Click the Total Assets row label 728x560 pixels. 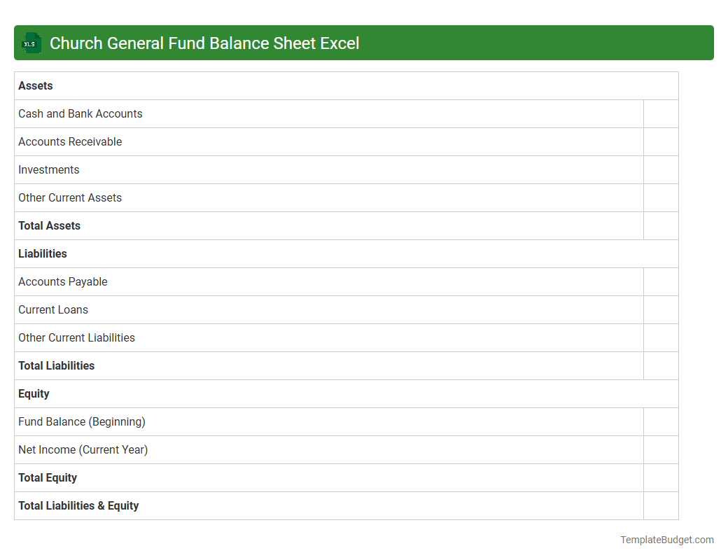tap(49, 225)
